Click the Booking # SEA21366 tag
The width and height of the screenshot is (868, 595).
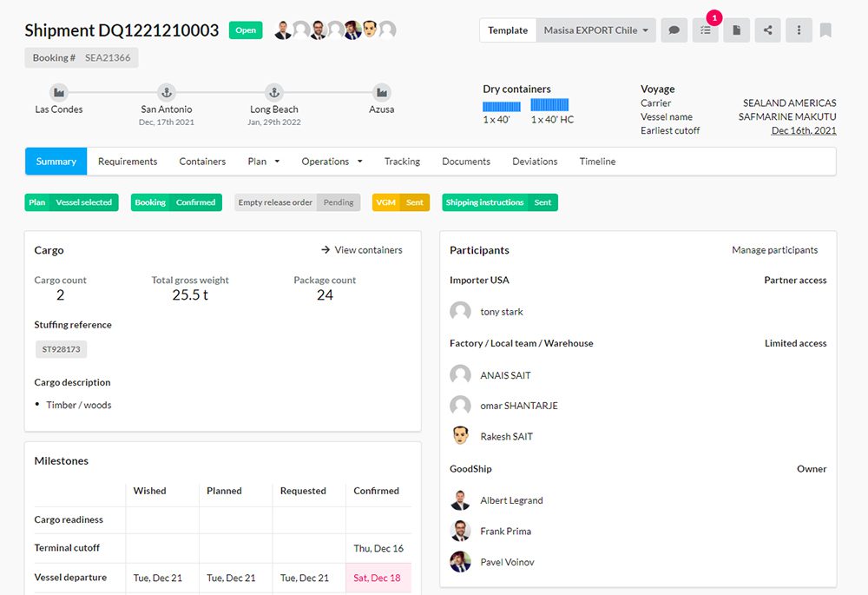click(x=82, y=57)
